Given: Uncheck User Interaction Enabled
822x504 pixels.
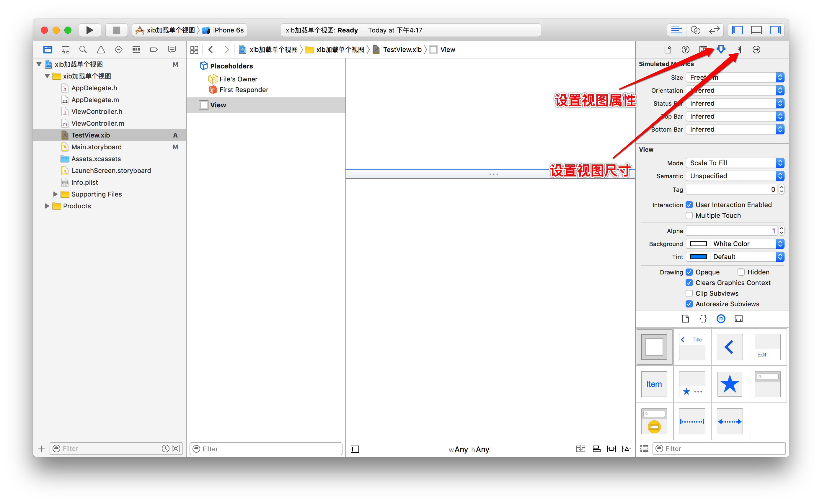Looking at the screenshot, I should (689, 205).
